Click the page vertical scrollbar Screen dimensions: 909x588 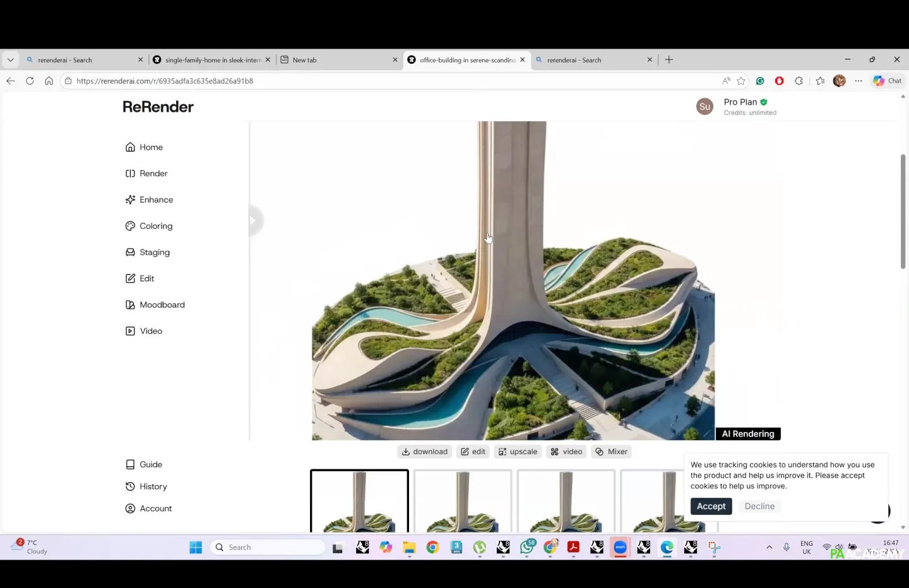coord(903,211)
